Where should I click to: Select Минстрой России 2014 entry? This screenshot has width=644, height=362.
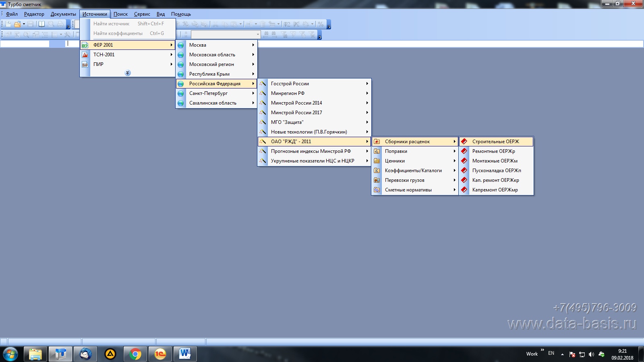(314, 103)
